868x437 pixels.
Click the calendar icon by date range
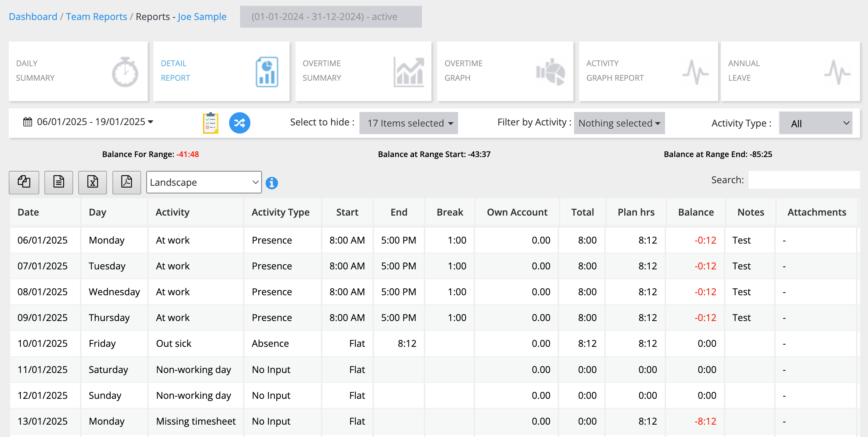pos(28,122)
